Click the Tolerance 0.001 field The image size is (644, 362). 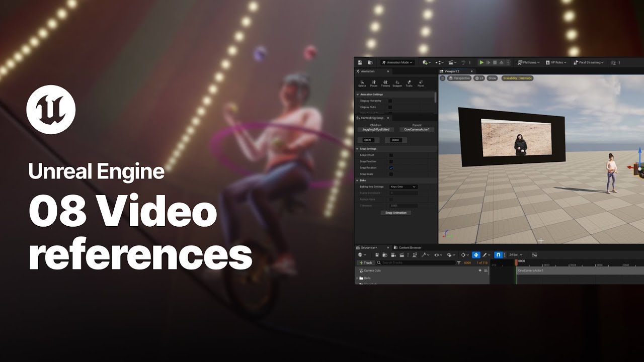(x=404, y=206)
